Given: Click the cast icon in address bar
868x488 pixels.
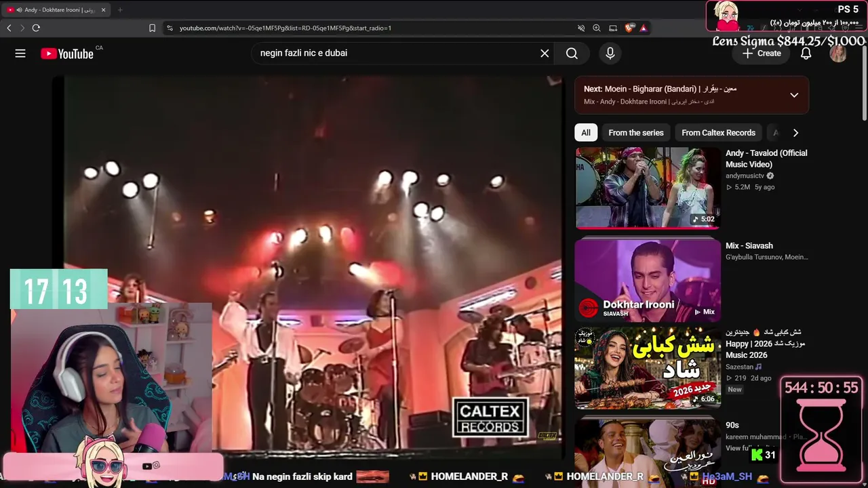Looking at the screenshot, I should point(613,28).
